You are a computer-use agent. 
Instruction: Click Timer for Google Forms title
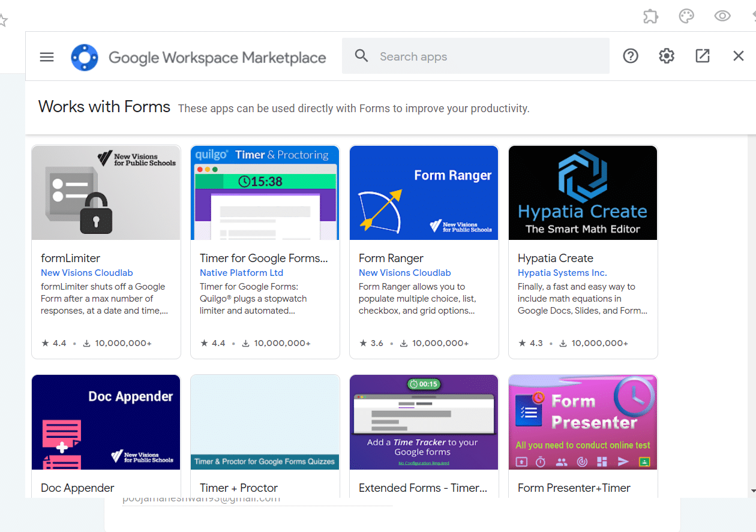[264, 259]
